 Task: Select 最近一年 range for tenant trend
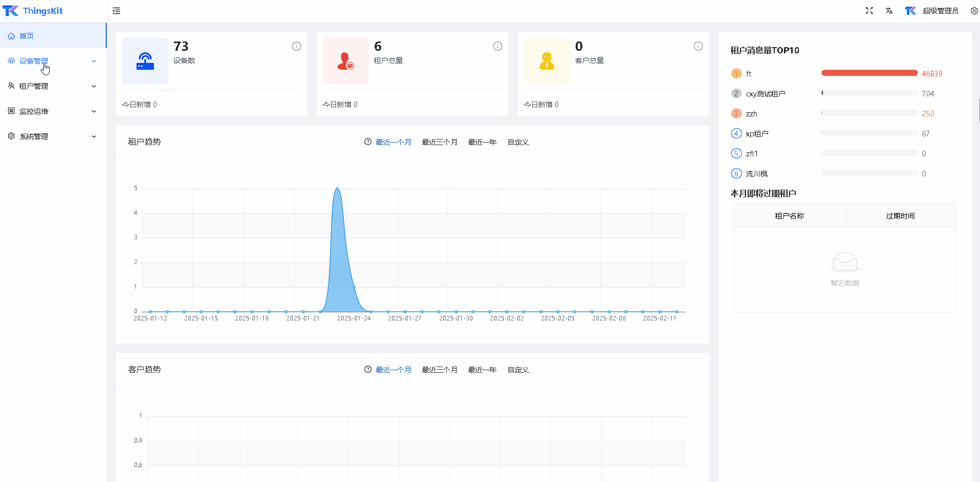point(482,142)
